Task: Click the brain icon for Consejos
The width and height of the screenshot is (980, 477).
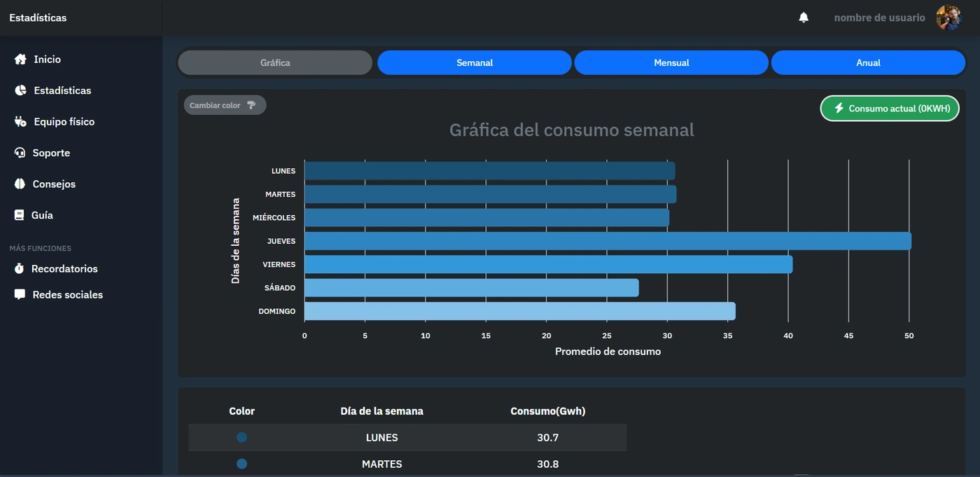Action: (20, 184)
